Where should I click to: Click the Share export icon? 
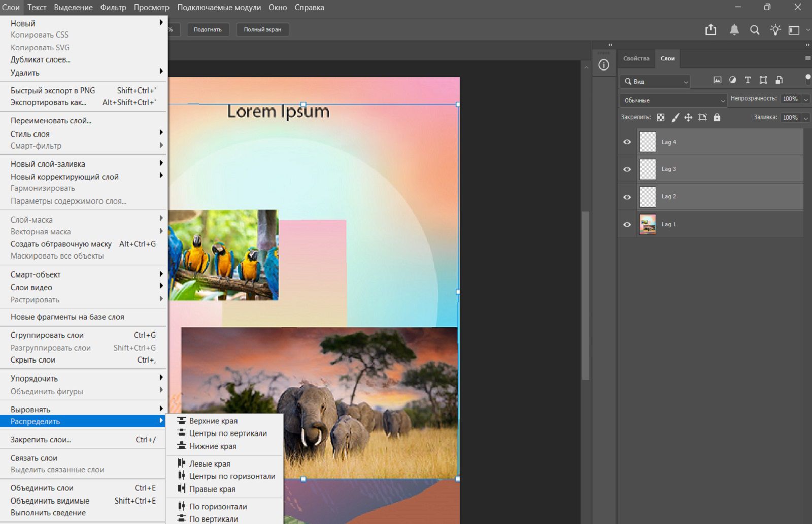pos(710,30)
